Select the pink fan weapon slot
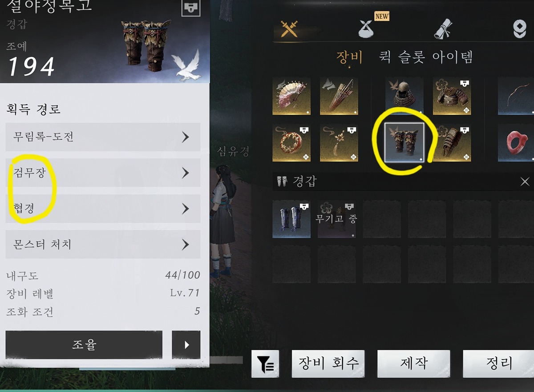Screen dimensions: 534x392 click(291, 96)
